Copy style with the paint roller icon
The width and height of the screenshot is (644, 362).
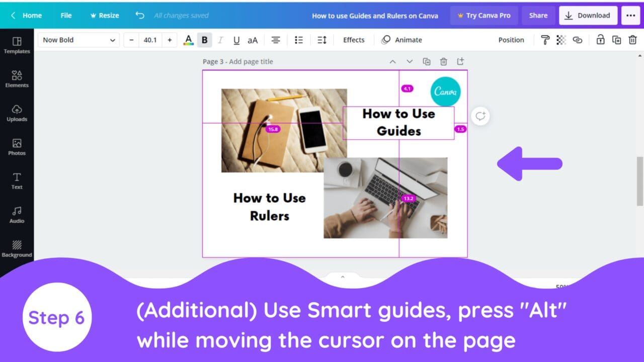pos(545,40)
